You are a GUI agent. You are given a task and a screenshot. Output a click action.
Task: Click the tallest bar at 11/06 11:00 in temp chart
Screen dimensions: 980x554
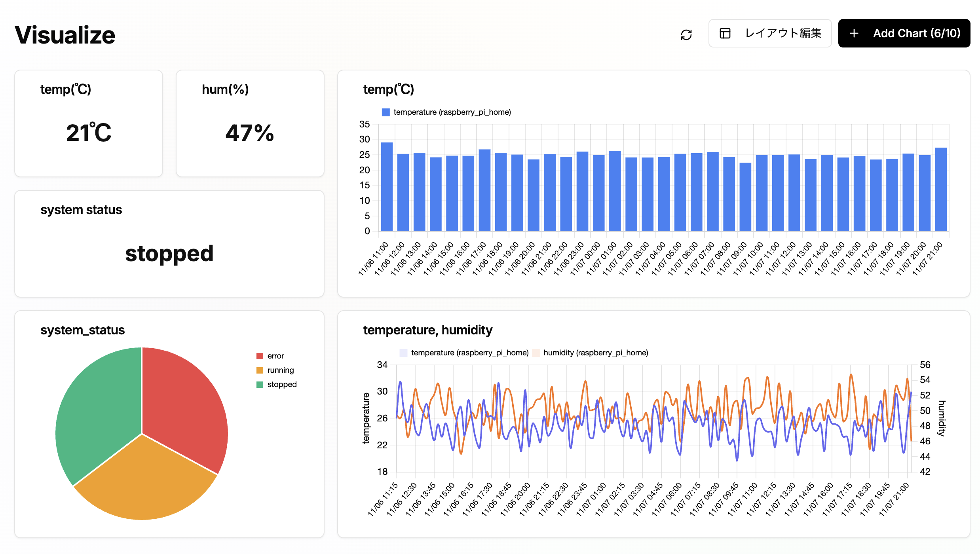(386, 186)
